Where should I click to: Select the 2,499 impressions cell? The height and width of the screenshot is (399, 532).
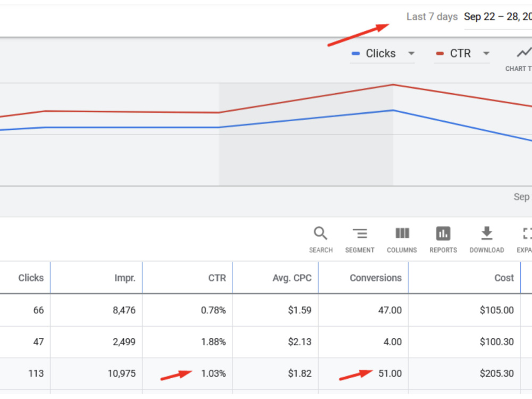(124, 342)
